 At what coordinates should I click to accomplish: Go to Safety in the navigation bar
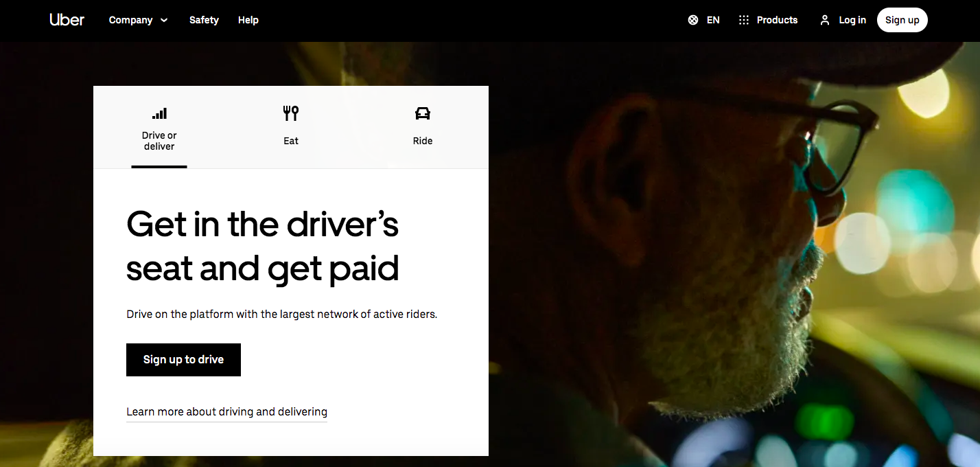(x=204, y=20)
